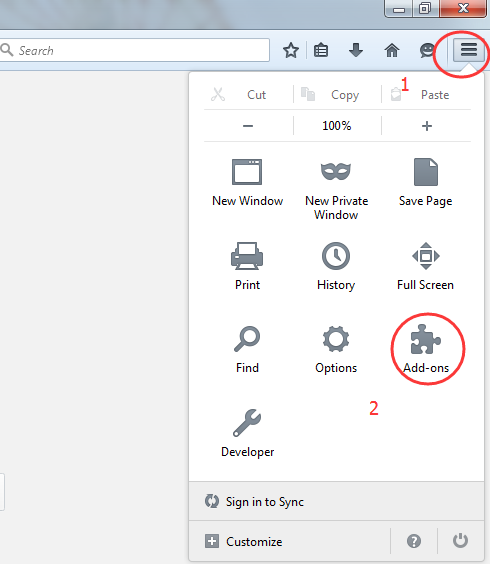The height and width of the screenshot is (564, 490).
Task: Choose Save Page
Action: [426, 183]
